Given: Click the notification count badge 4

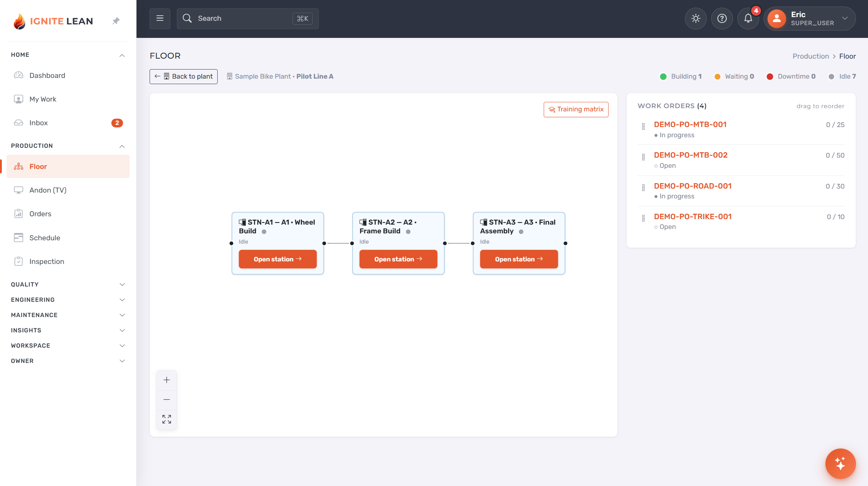Looking at the screenshot, I should [756, 11].
